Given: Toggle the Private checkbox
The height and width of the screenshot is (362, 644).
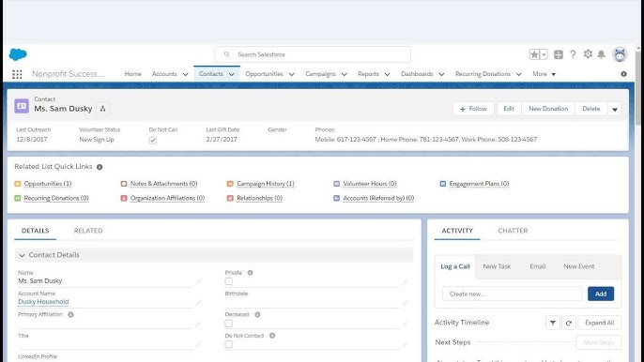Looking at the screenshot, I should tap(229, 281).
